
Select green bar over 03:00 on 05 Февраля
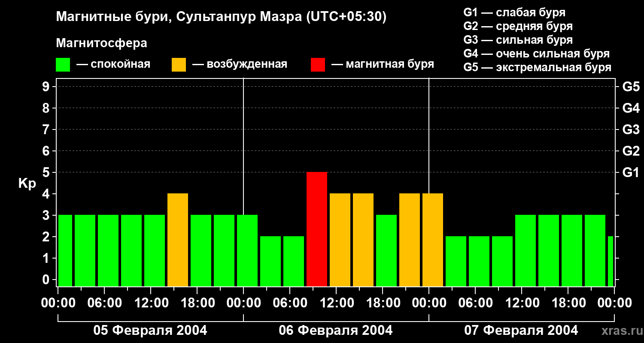[x=85, y=251]
